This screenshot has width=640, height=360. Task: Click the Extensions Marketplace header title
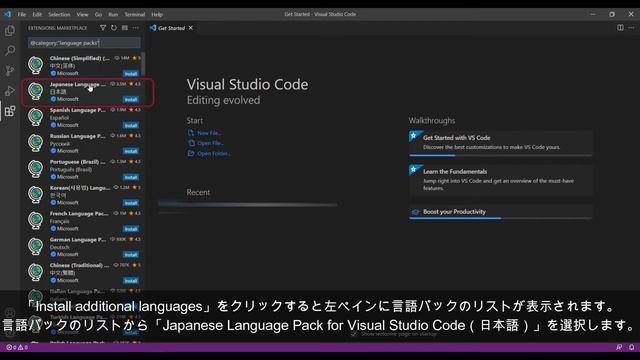pyautogui.click(x=58, y=28)
